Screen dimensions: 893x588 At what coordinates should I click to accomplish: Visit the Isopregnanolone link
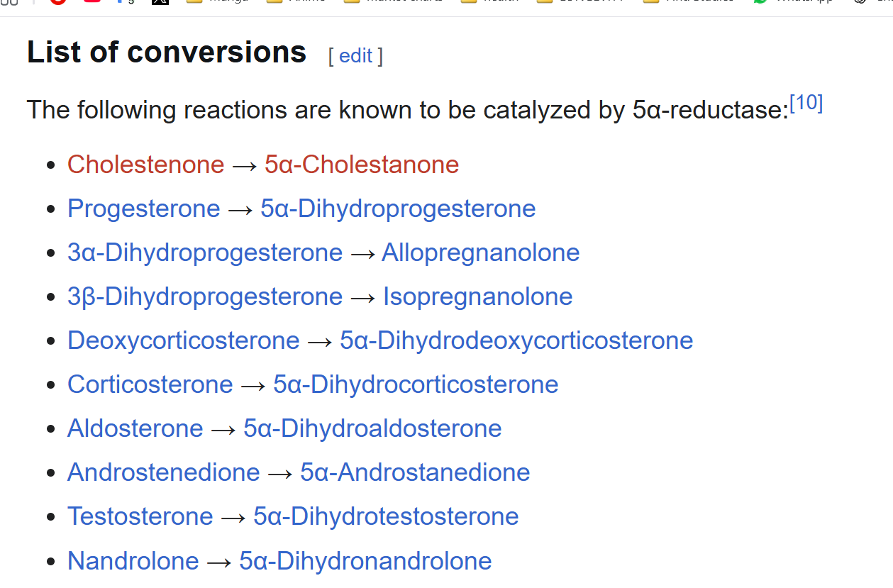(x=477, y=296)
